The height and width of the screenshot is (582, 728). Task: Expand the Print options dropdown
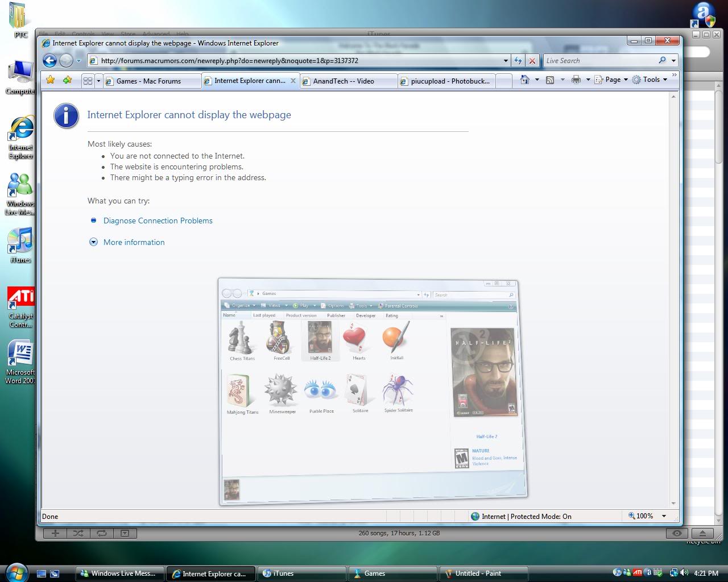click(x=588, y=80)
